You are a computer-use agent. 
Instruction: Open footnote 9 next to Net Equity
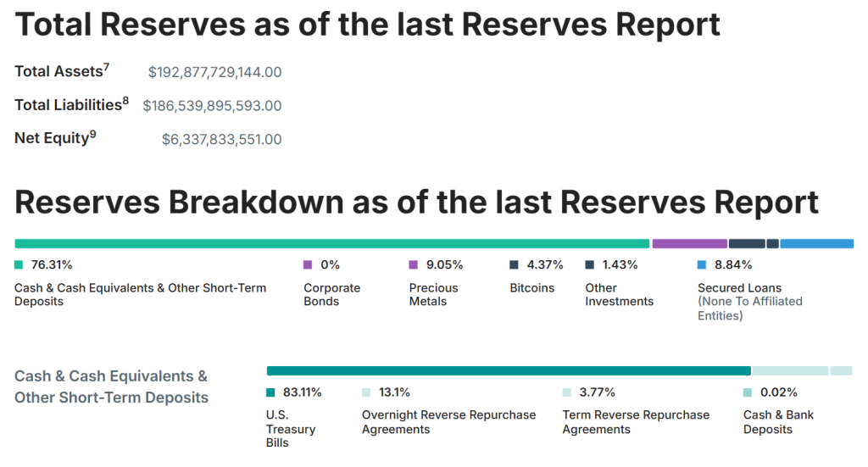coord(93,134)
